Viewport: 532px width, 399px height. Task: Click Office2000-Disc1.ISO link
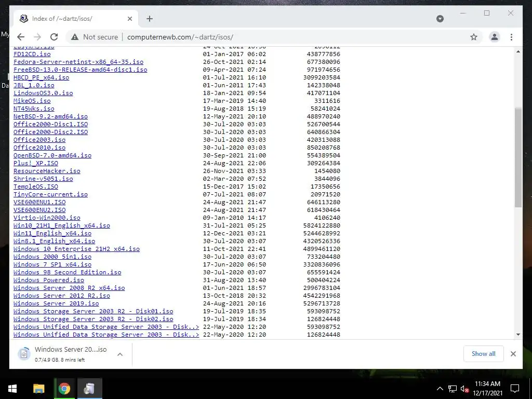coord(50,124)
